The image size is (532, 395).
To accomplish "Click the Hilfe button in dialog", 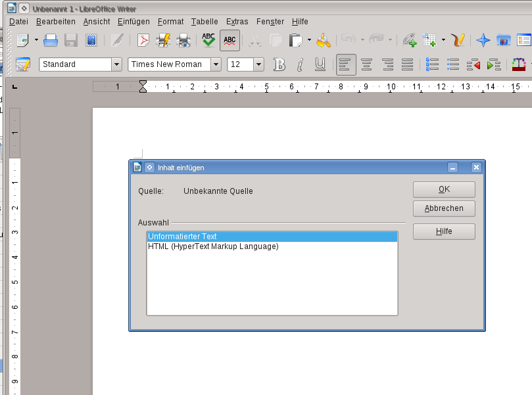I will tap(444, 231).
